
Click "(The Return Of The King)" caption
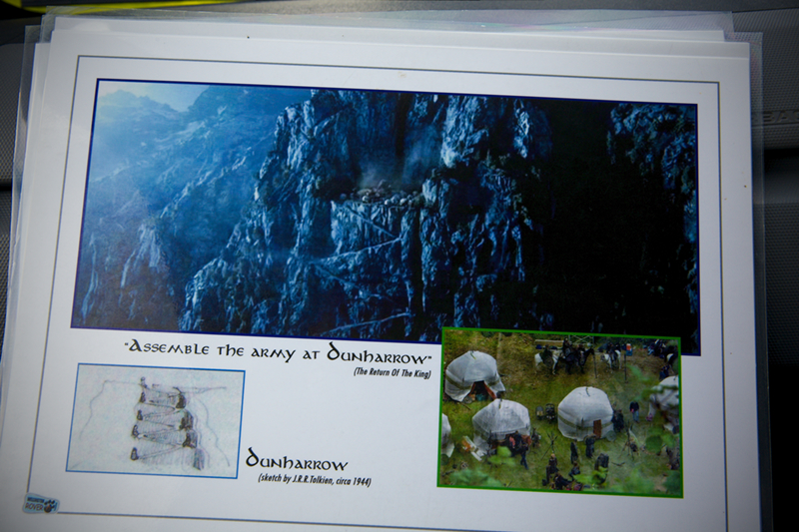point(395,372)
